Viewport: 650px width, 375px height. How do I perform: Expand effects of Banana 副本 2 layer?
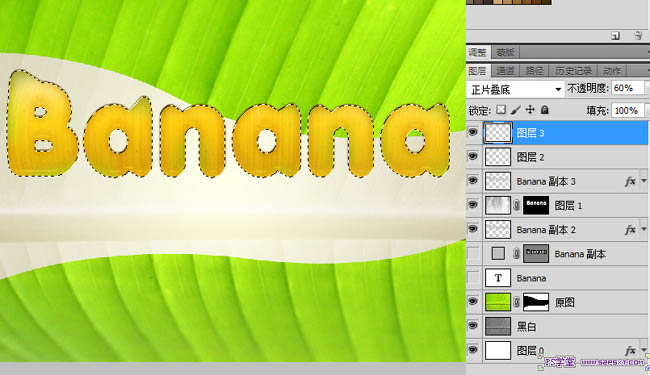644,229
